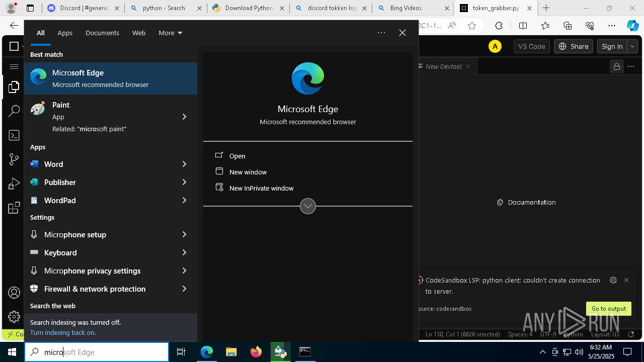644x362 pixels.
Task: Click the volume system tray icon
Action: coord(579,352)
